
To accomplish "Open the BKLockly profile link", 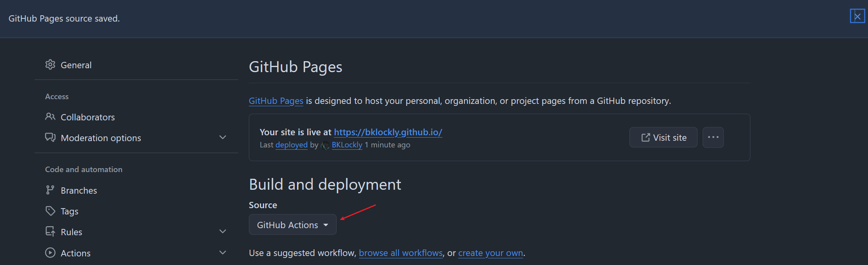I will tap(347, 145).
